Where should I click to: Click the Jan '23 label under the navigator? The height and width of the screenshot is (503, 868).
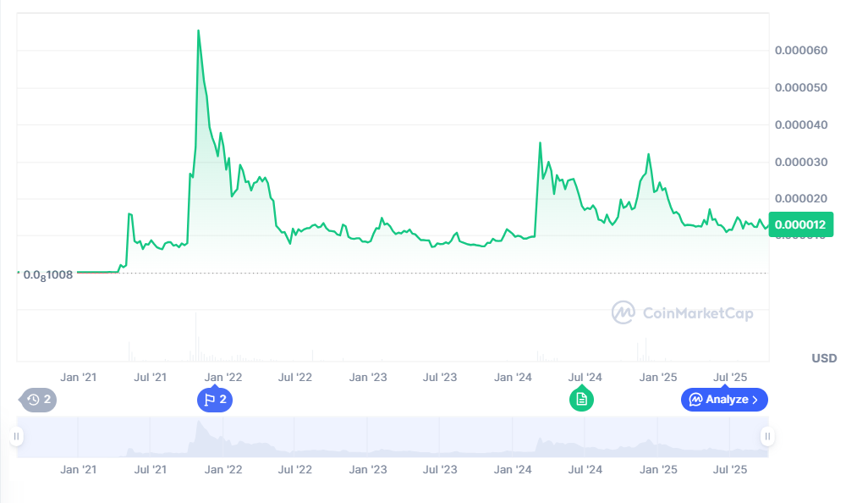368,469
